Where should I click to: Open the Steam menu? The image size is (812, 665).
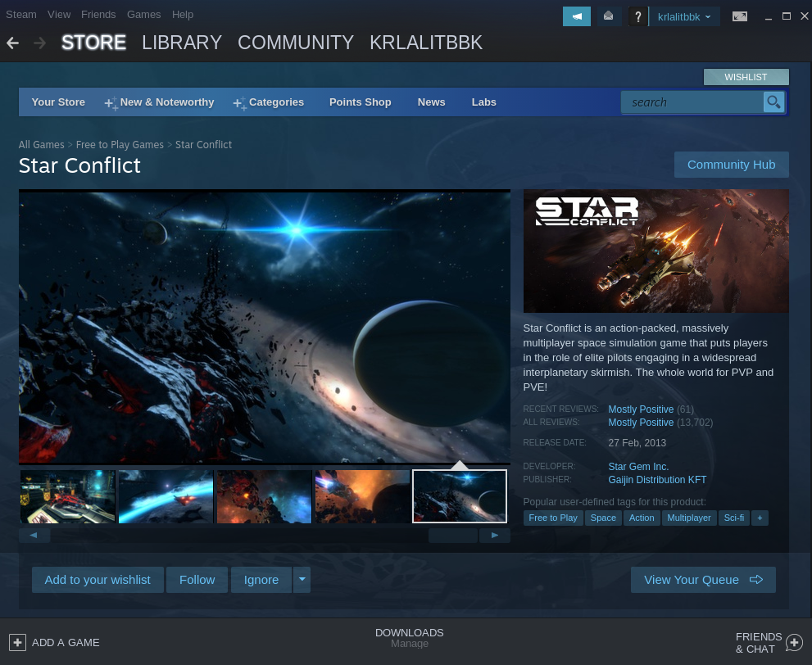click(21, 14)
